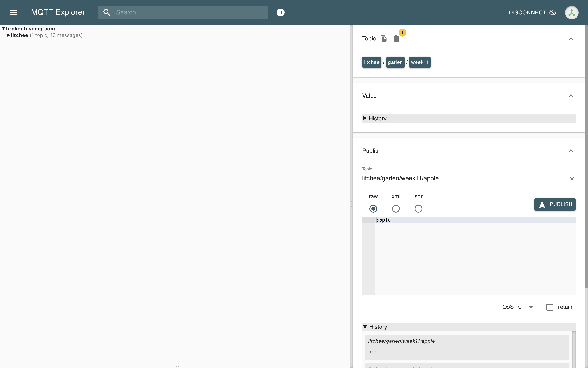Click the search magnifier icon

pos(107,12)
